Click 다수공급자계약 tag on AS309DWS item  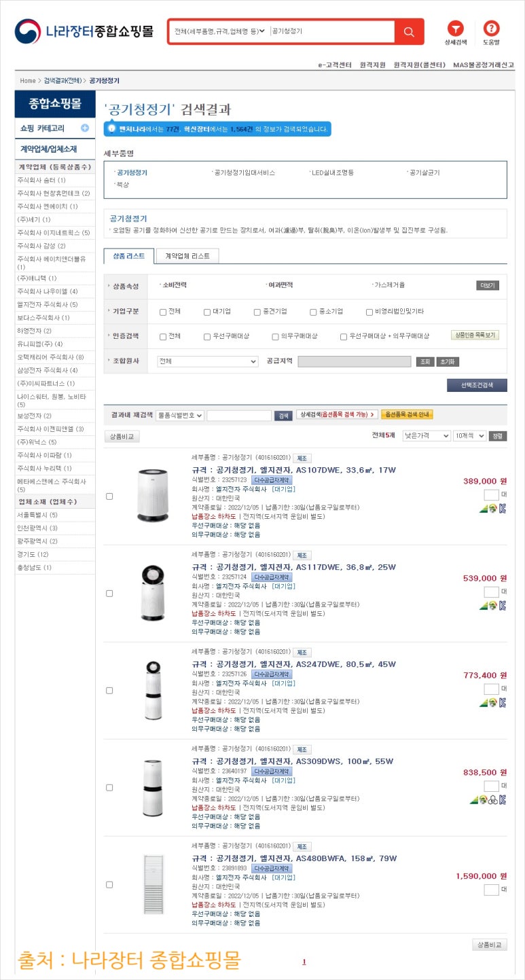point(272,772)
